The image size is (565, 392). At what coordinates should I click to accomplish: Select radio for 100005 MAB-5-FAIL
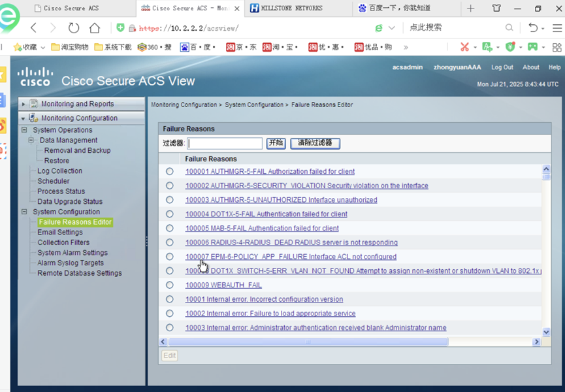point(169,228)
